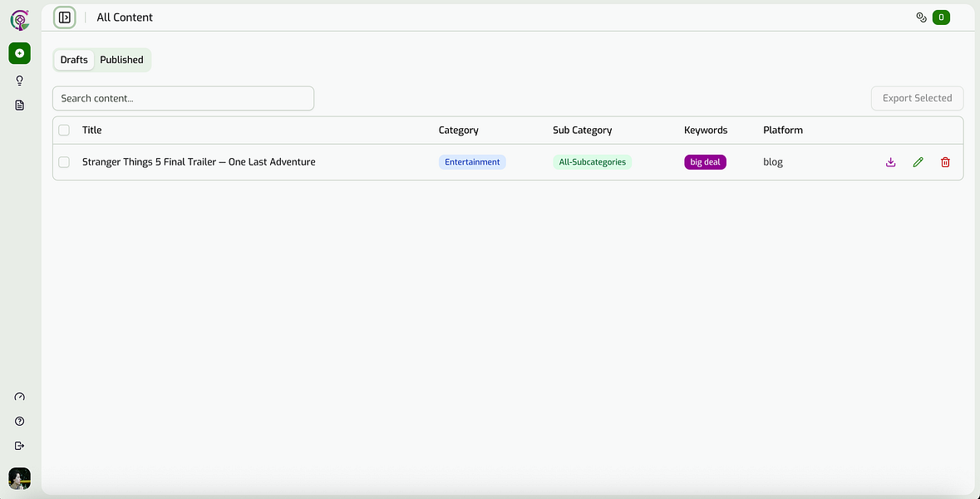Toggle the select-all checkbox in header
Screen dimensions: 980x499
point(64,130)
